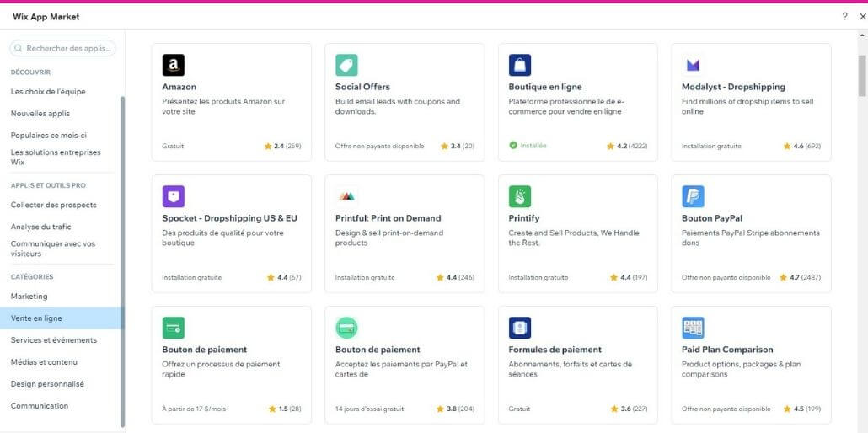Image resolution: width=868 pixels, height=433 pixels.
Task: Click the Spocket purple icon
Action: [174, 196]
